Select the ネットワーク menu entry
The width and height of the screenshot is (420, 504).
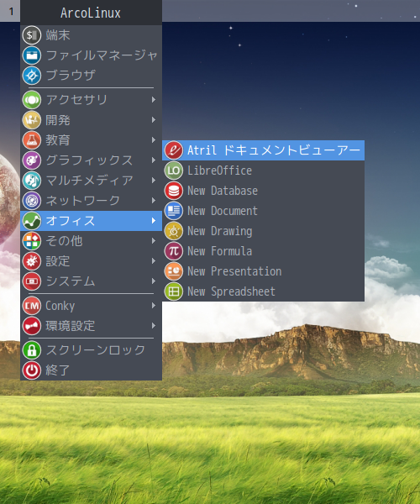coord(91,201)
